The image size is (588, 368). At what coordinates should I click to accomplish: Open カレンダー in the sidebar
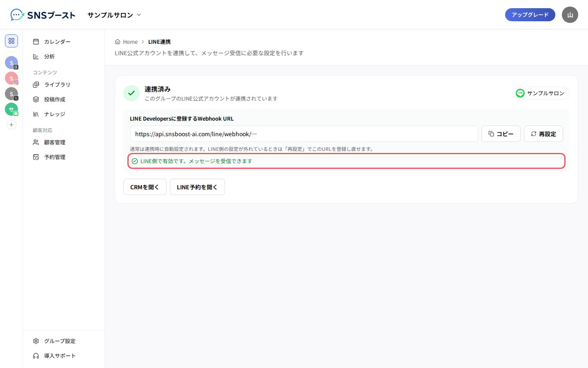[x=64, y=42]
